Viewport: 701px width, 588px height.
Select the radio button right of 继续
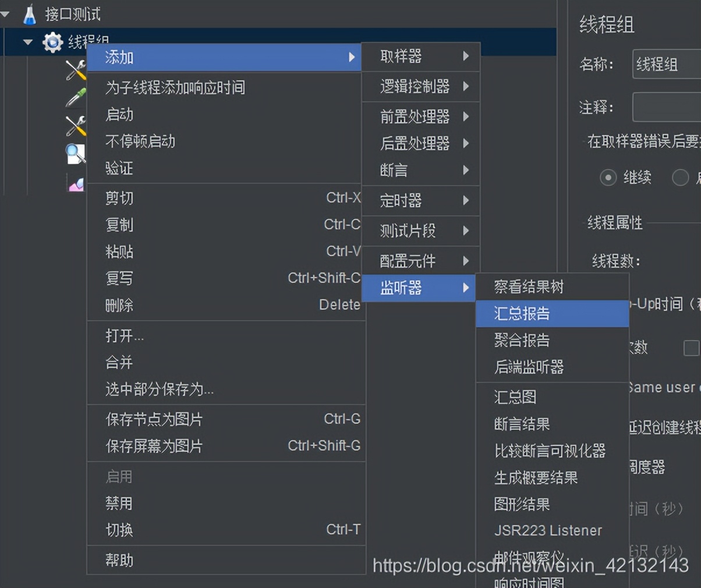680,178
